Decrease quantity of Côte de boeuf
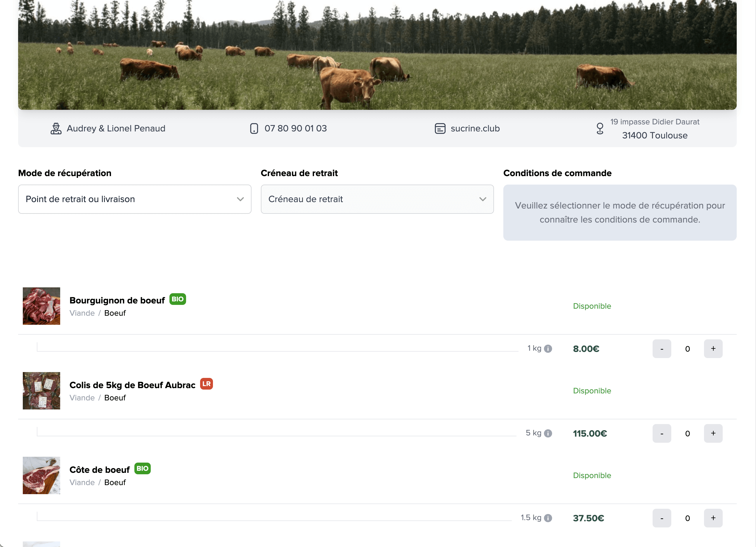756x547 pixels. coord(662,518)
